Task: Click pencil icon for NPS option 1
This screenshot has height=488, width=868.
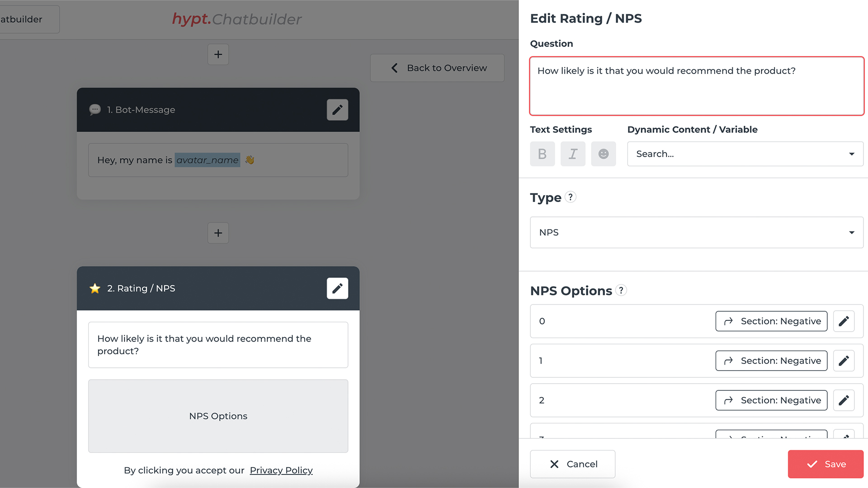Action: (x=843, y=361)
